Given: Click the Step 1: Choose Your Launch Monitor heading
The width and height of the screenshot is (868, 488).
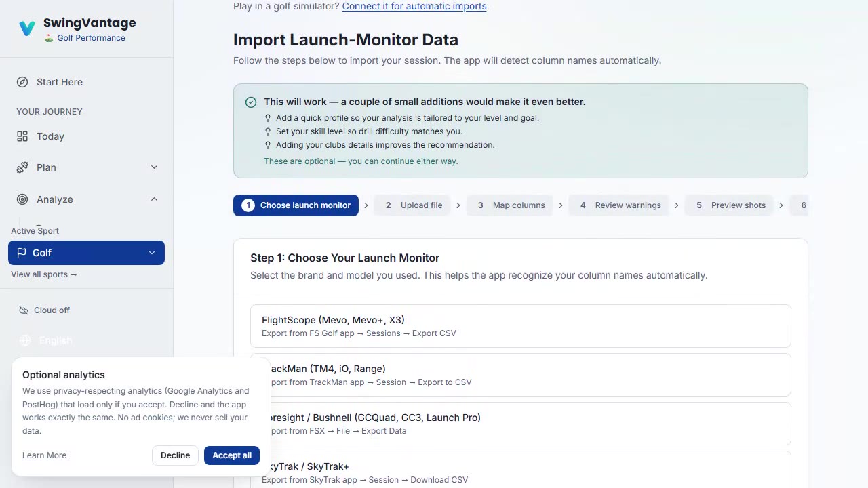Looking at the screenshot, I should (344, 258).
